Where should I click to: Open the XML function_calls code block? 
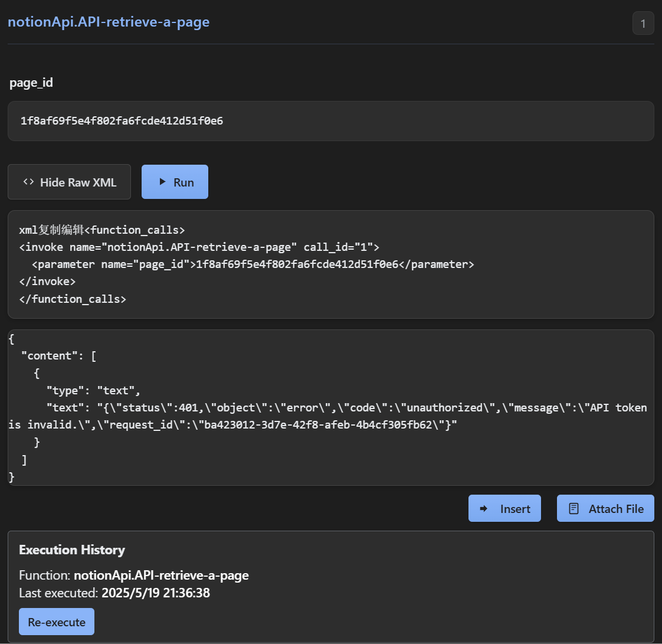point(330,264)
